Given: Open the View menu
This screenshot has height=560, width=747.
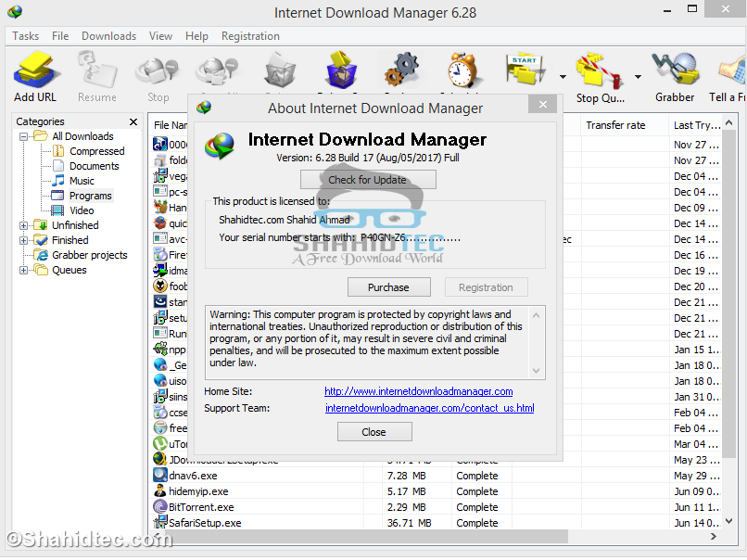Looking at the screenshot, I should click(x=160, y=36).
